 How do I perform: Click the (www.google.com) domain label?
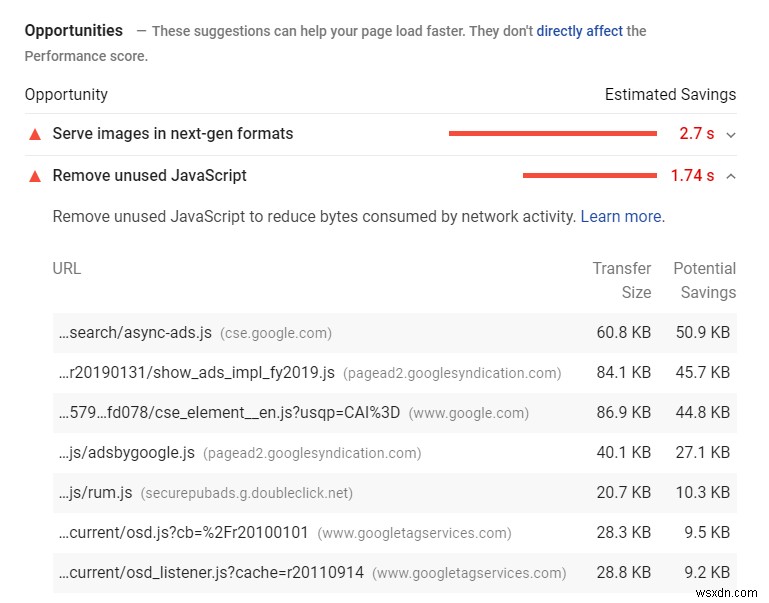tap(469, 413)
